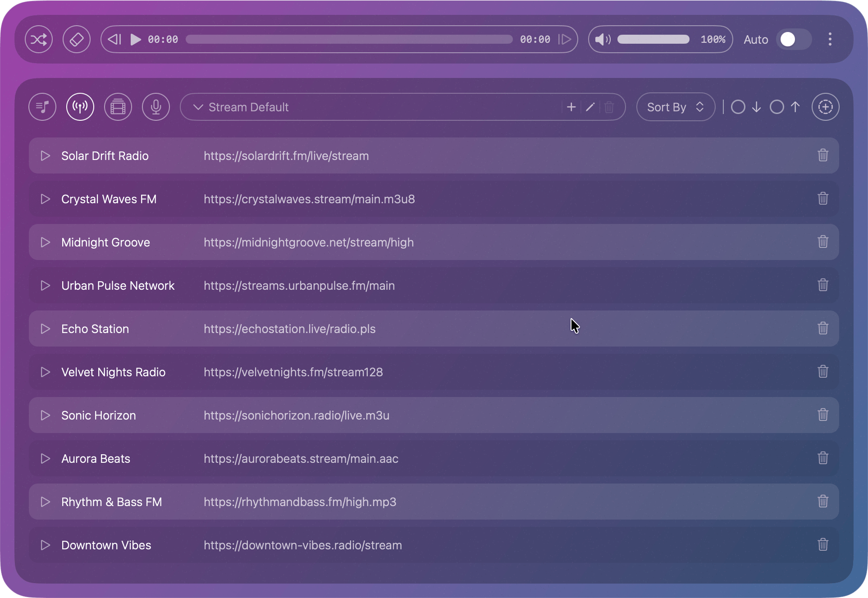Click the volume slider
The height and width of the screenshot is (598, 868).
(x=653, y=39)
